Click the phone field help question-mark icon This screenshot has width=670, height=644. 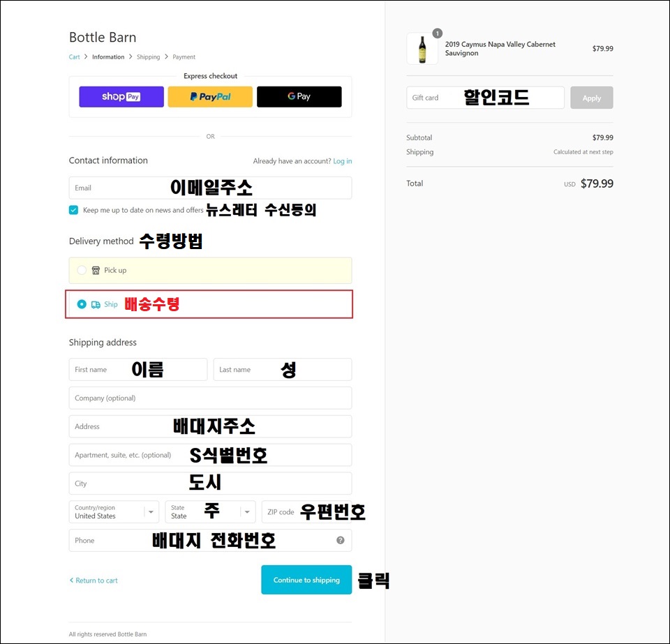[x=341, y=540]
